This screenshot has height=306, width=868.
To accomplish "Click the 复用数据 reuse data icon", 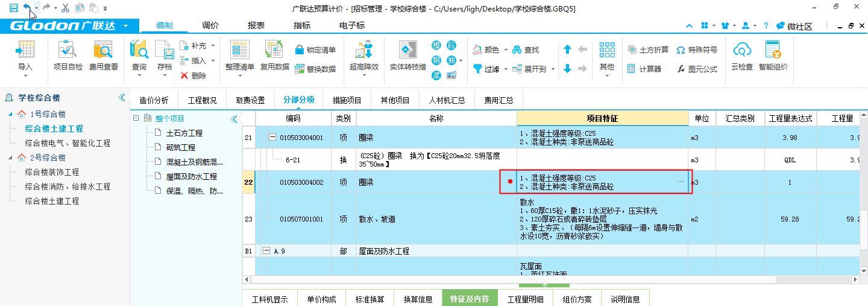I will coord(274,51).
